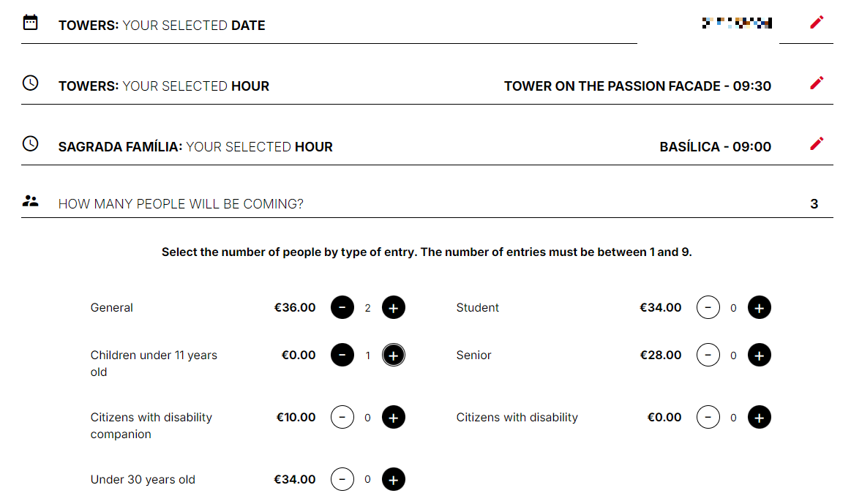
Task: Add a free Citizens with disability ticket
Action: (x=759, y=418)
